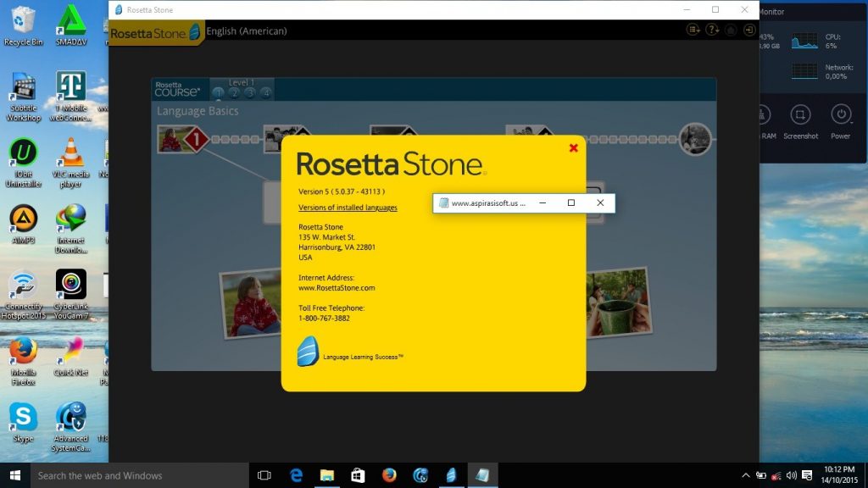Open Advanced SystemCare from the taskbar

coord(420,475)
